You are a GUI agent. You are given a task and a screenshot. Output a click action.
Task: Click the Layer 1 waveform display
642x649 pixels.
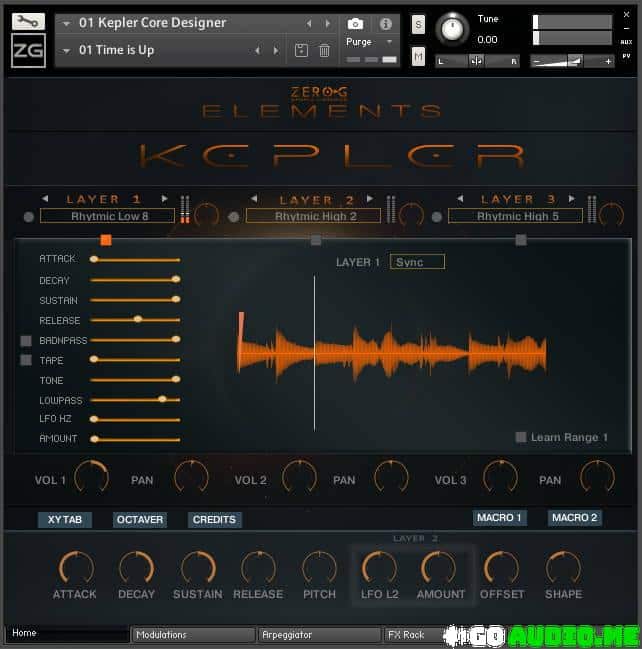click(392, 351)
